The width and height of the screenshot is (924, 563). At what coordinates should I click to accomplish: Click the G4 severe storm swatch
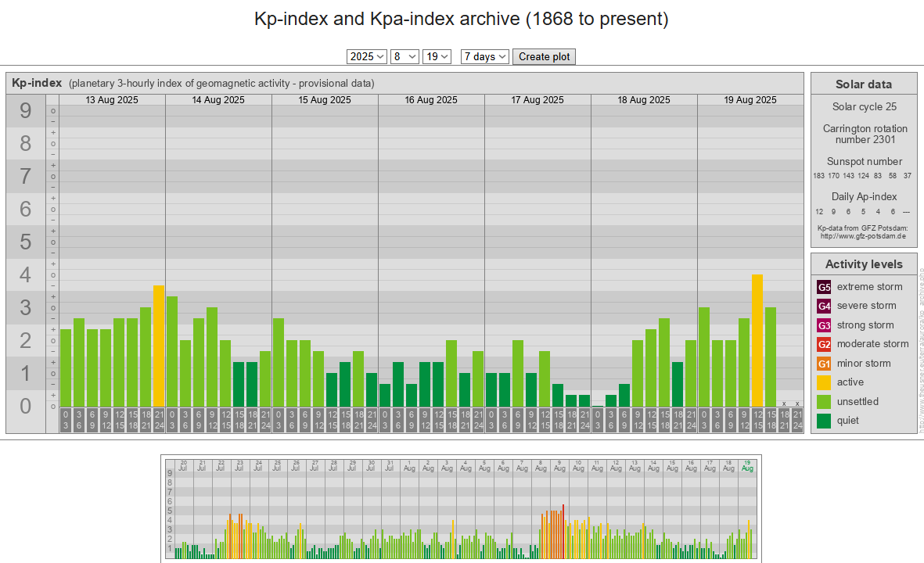(x=824, y=306)
